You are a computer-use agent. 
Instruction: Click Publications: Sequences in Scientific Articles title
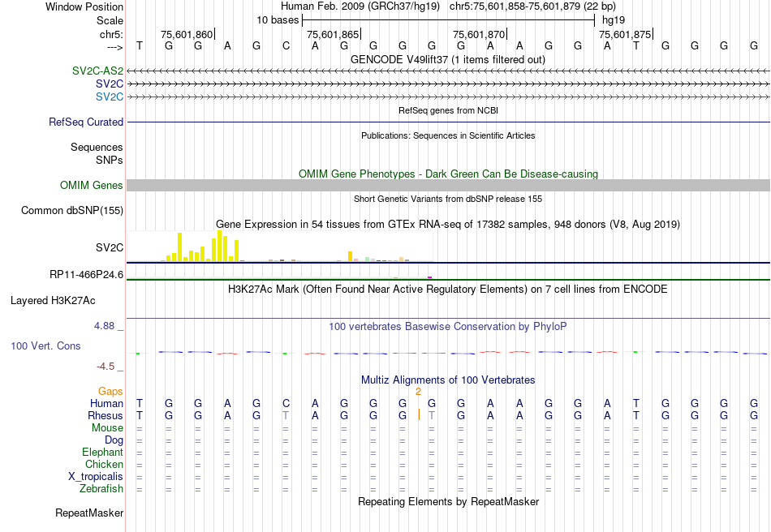[x=448, y=135]
